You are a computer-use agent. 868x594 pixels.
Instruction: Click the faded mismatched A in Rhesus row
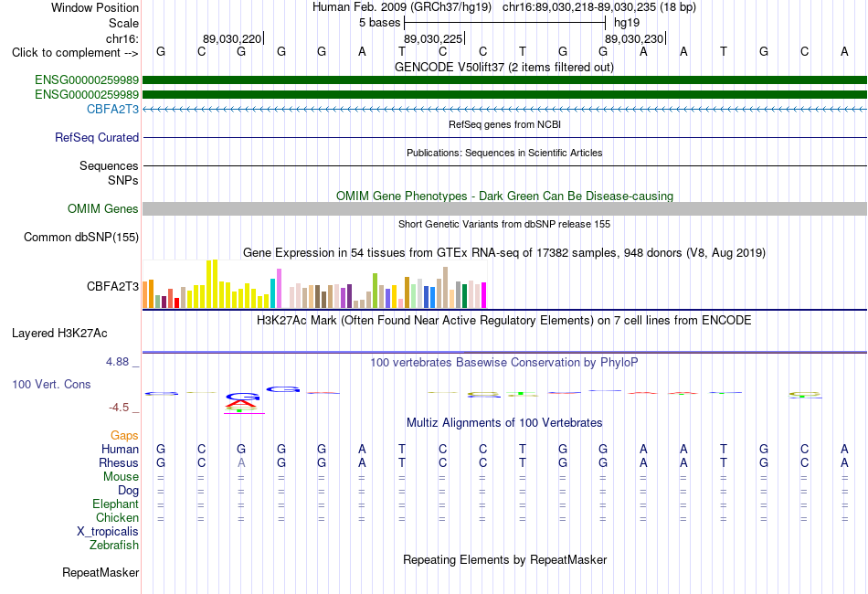(x=241, y=462)
